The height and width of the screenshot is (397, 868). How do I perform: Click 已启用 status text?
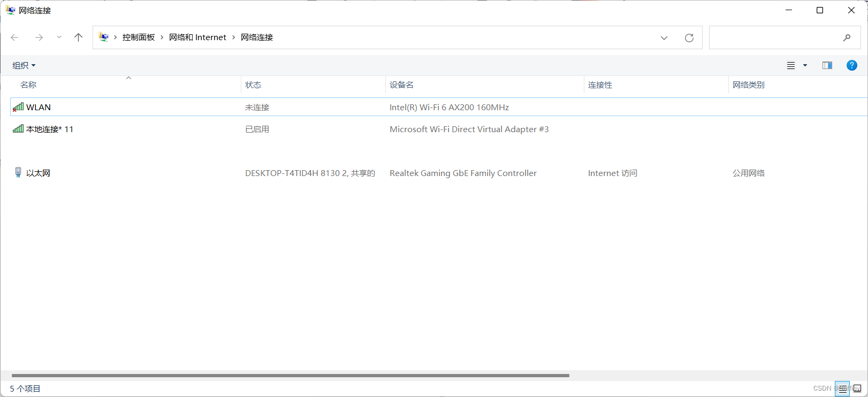tap(257, 129)
